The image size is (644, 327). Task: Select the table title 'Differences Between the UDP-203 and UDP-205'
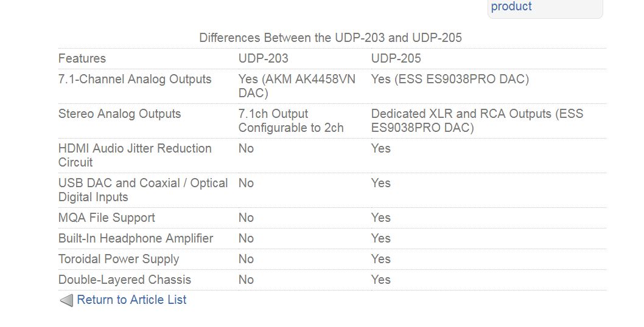(330, 38)
